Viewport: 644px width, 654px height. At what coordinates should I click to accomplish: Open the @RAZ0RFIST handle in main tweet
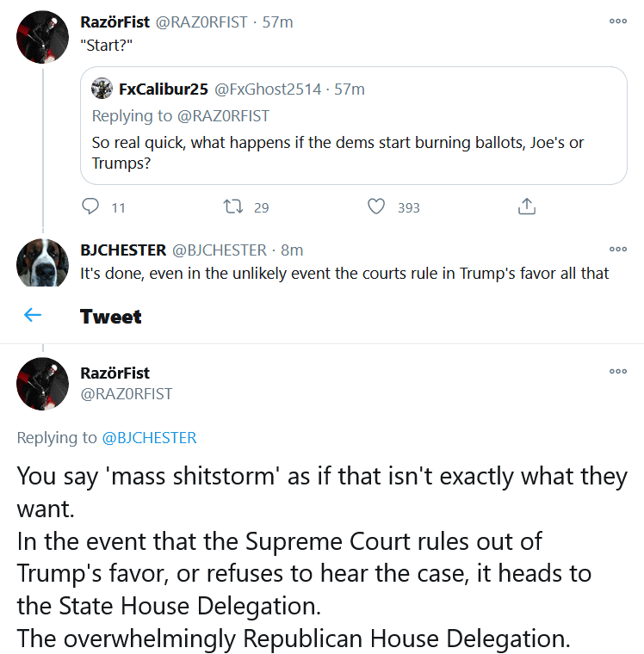click(x=126, y=394)
